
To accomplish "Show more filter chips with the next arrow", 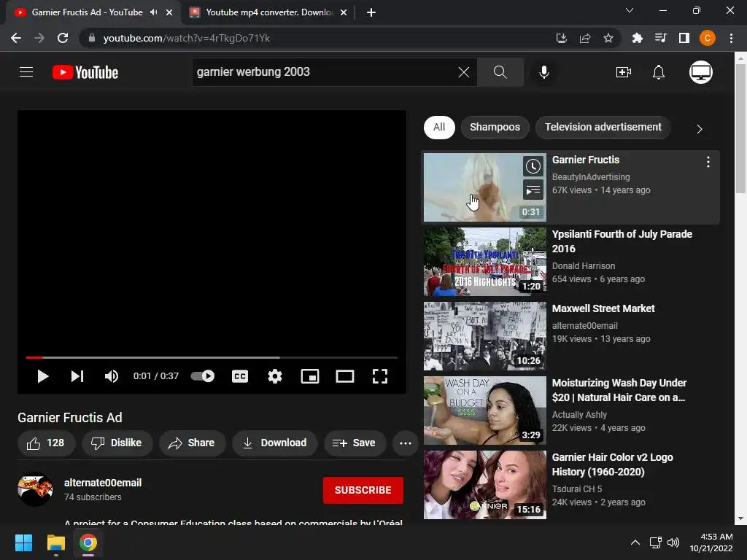I will pyautogui.click(x=699, y=128).
